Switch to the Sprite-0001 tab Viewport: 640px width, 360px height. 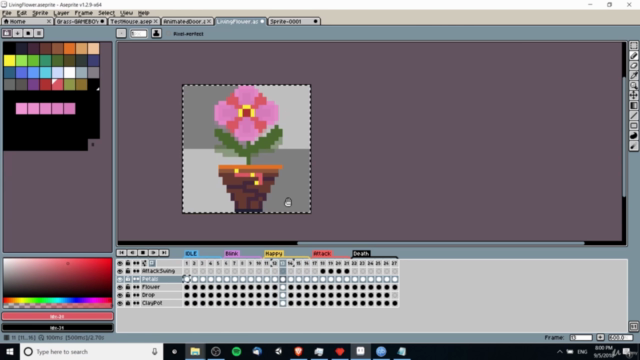pos(293,21)
